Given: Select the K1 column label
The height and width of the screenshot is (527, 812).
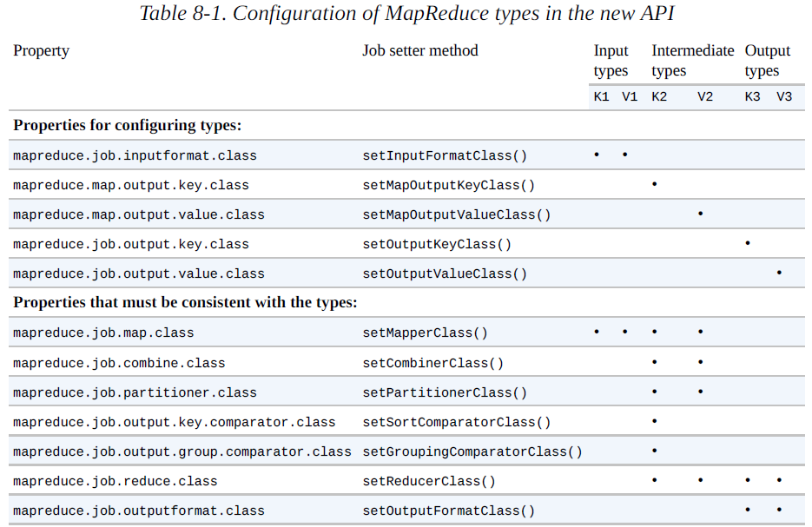Looking at the screenshot, I should click(601, 96).
